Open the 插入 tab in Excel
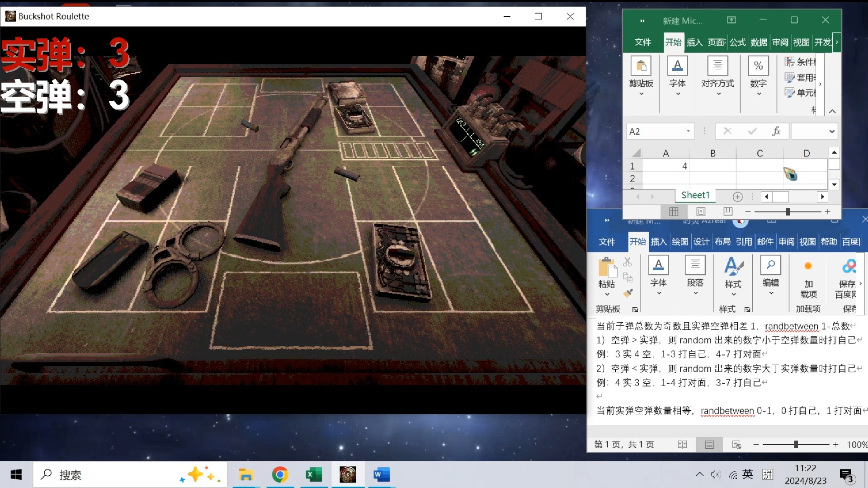The width and height of the screenshot is (868, 488). point(694,42)
